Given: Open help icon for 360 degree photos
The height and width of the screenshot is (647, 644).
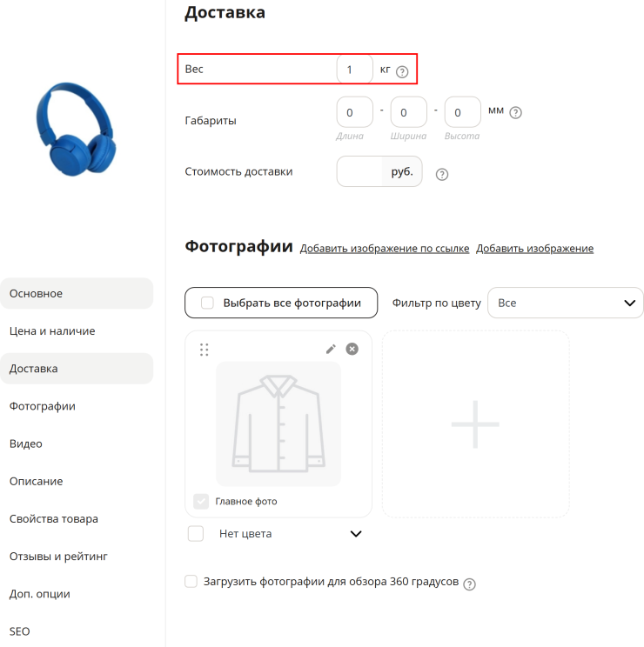Looking at the screenshot, I should (469, 584).
